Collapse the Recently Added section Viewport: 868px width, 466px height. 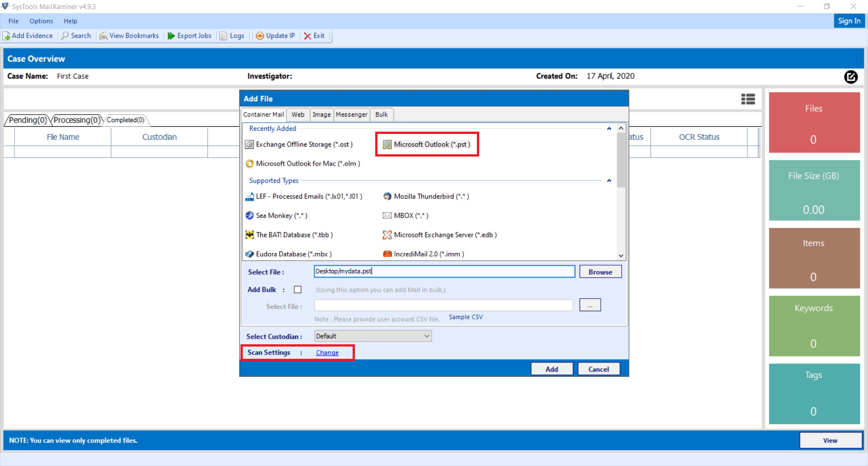click(609, 128)
